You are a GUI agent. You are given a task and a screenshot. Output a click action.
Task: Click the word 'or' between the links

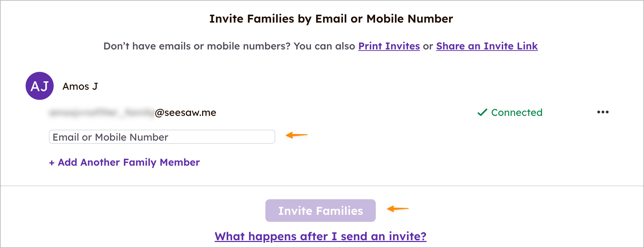pos(428,46)
